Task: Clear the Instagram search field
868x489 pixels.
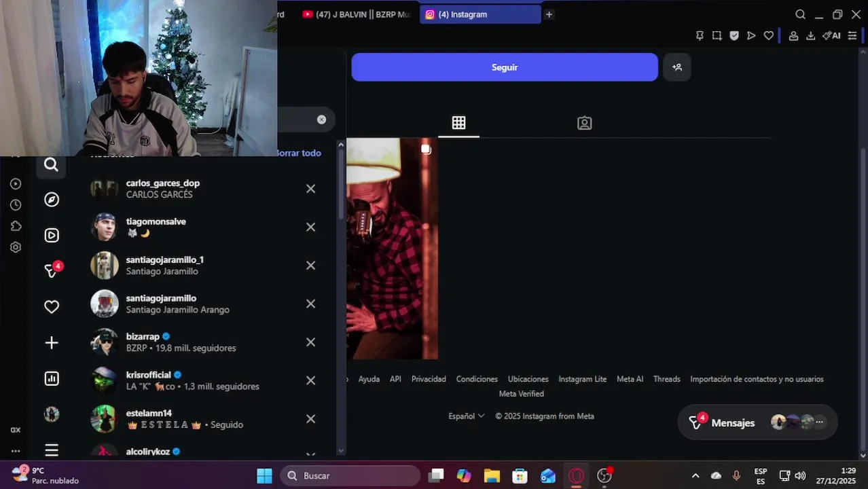Action: click(321, 120)
